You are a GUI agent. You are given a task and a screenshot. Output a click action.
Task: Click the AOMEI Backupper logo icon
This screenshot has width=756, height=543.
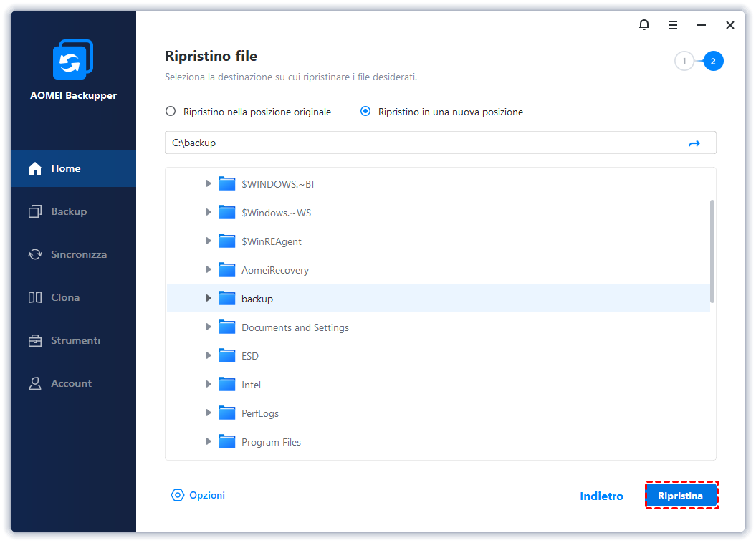tap(73, 59)
